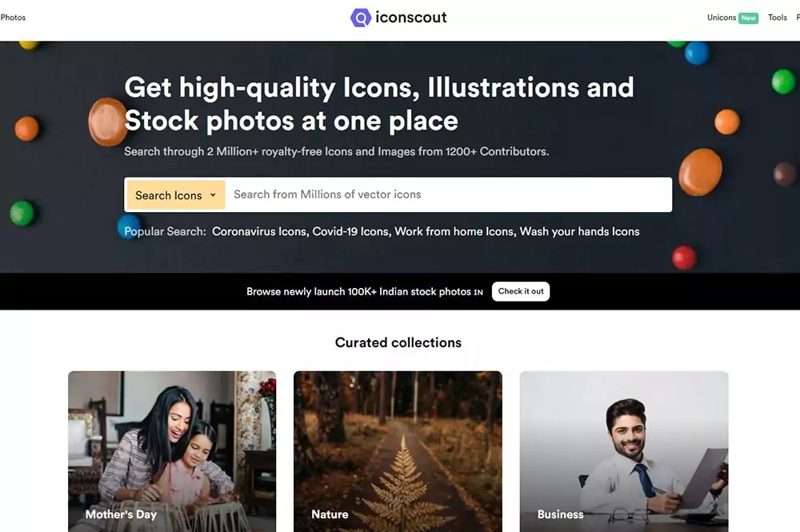
Task: Open the Nature collection thumbnail
Action: (398, 451)
